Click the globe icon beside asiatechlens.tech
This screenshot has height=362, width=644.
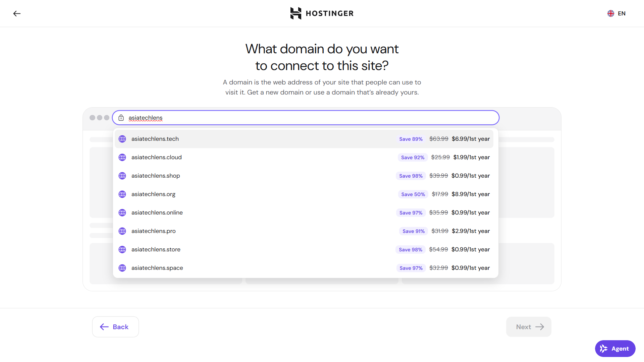[122, 139]
